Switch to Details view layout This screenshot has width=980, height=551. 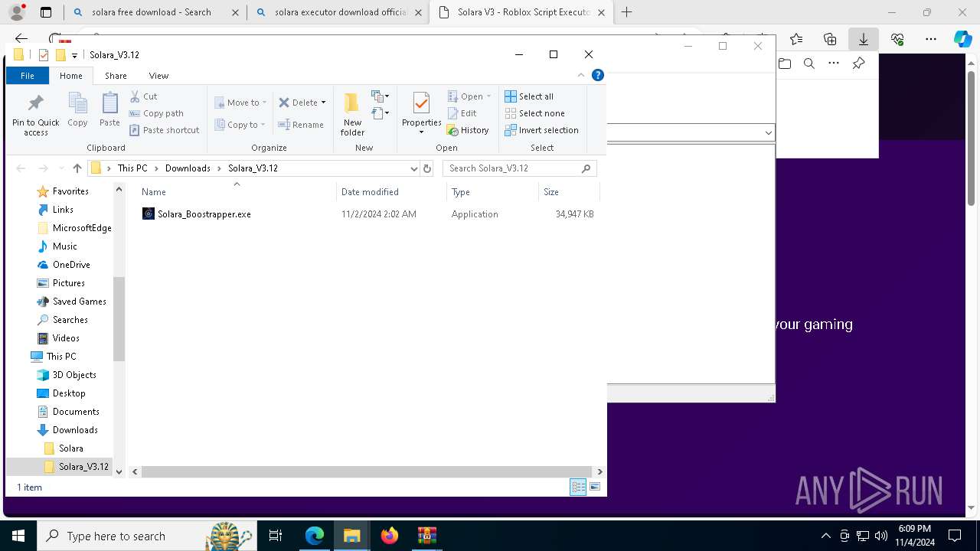point(578,487)
